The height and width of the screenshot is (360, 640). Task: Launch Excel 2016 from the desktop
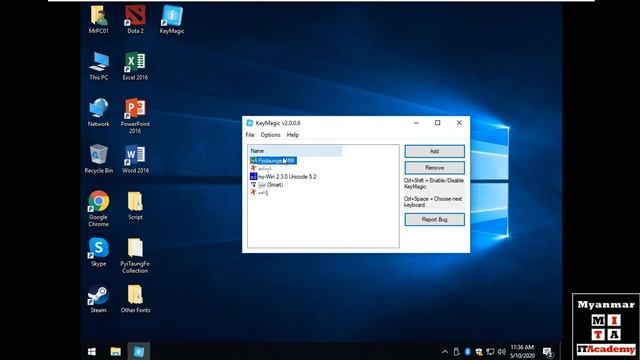click(x=135, y=66)
